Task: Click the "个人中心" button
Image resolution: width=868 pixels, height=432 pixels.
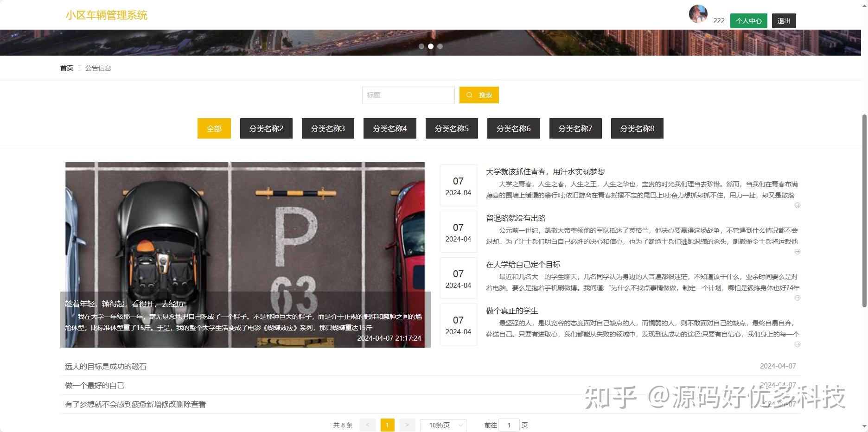Action: 748,20
